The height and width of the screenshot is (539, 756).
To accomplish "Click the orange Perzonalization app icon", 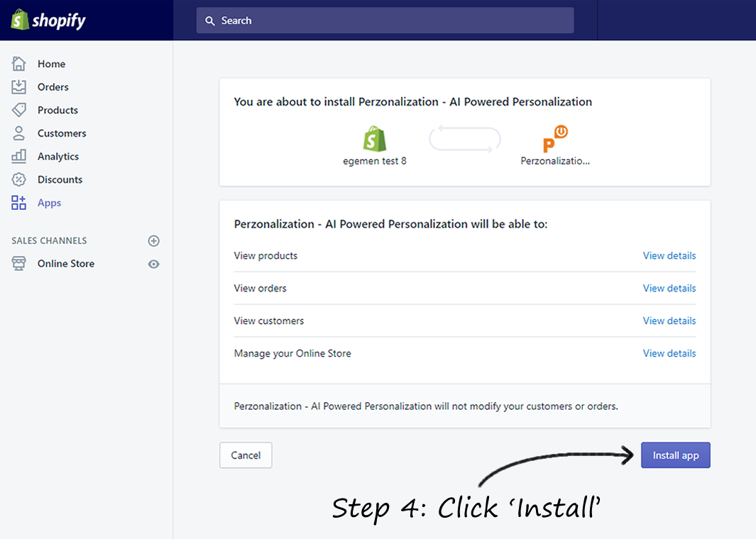I will click(x=555, y=139).
